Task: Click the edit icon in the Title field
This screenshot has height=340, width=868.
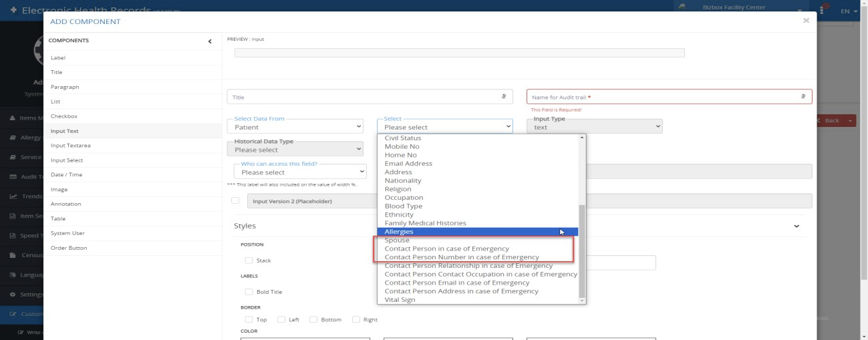Action: (x=503, y=97)
